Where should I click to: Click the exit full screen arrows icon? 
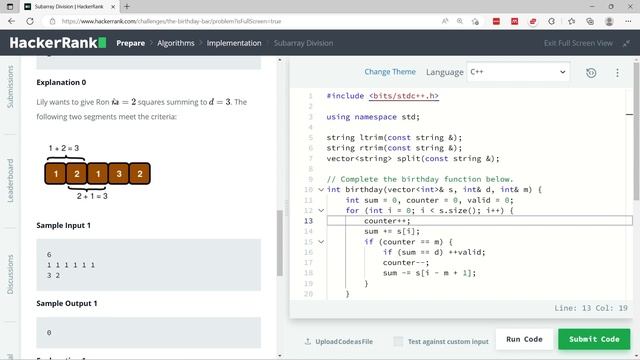tap(627, 43)
